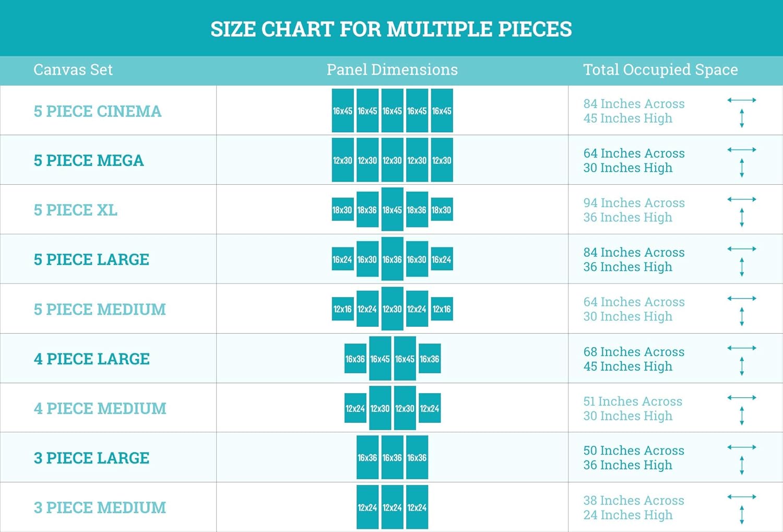
Task: Click the Total Occupied Space column header
Action: (660, 69)
